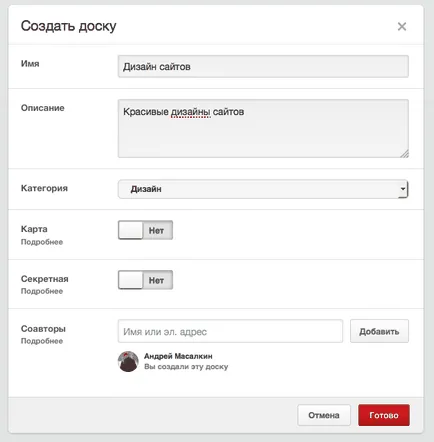Click the name Андрей Масалкин
Screen dimensions: 434x442
178,356
